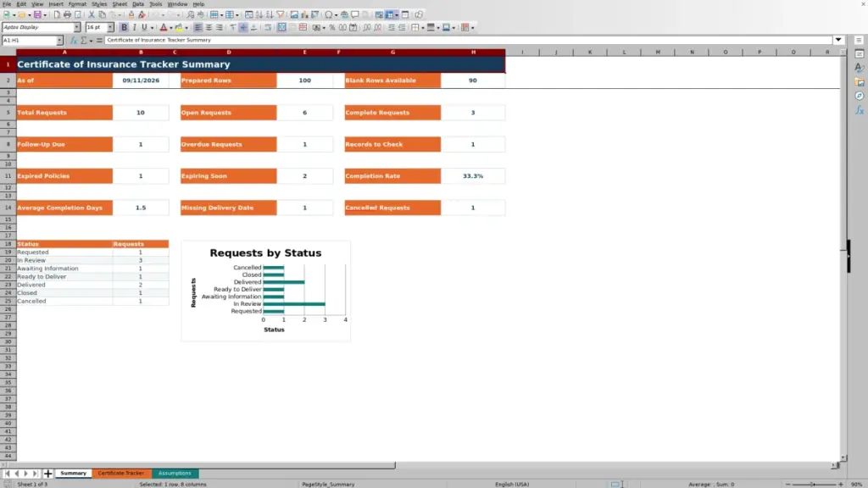
Task: Toggle Align Left
Action: pyautogui.click(x=198, y=27)
